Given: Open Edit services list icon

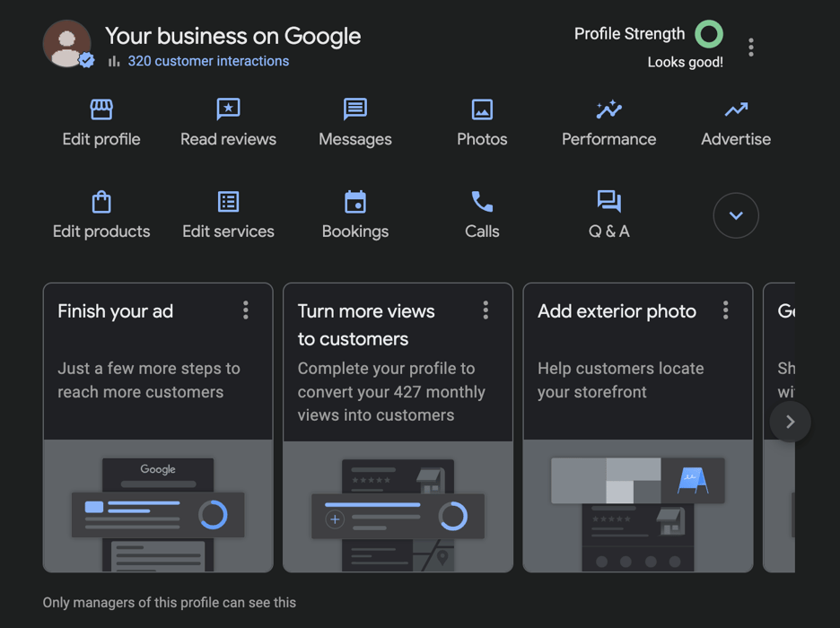Looking at the screenshot, I should [228, 202].
